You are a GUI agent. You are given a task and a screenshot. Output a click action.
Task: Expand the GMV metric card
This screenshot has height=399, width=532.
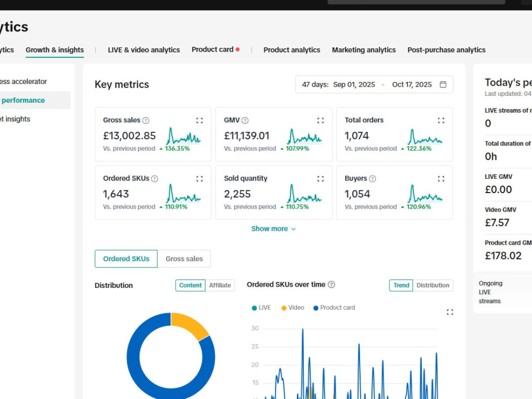point(320,120)
